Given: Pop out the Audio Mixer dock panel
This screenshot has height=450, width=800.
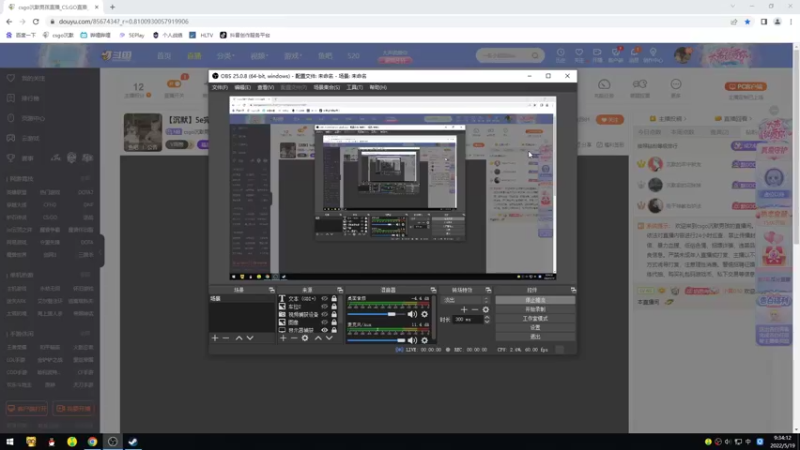Looking at the screenshot, I should [x=433, y=290].
